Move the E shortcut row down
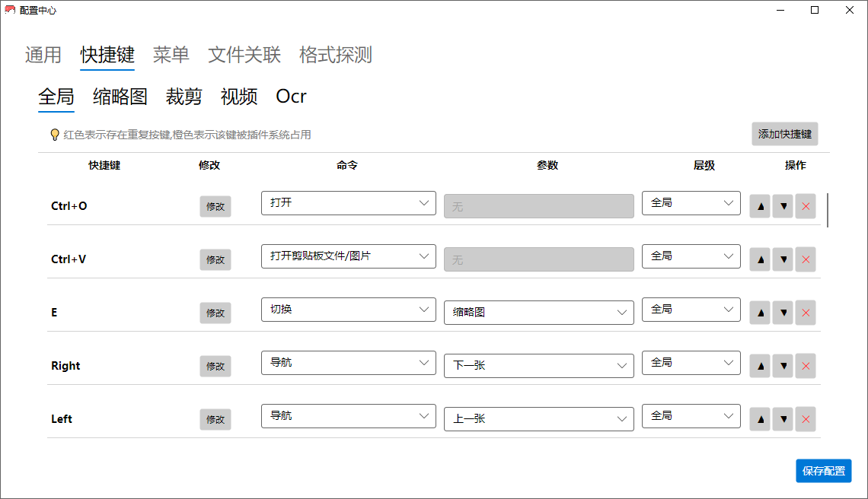 (783, 313)
